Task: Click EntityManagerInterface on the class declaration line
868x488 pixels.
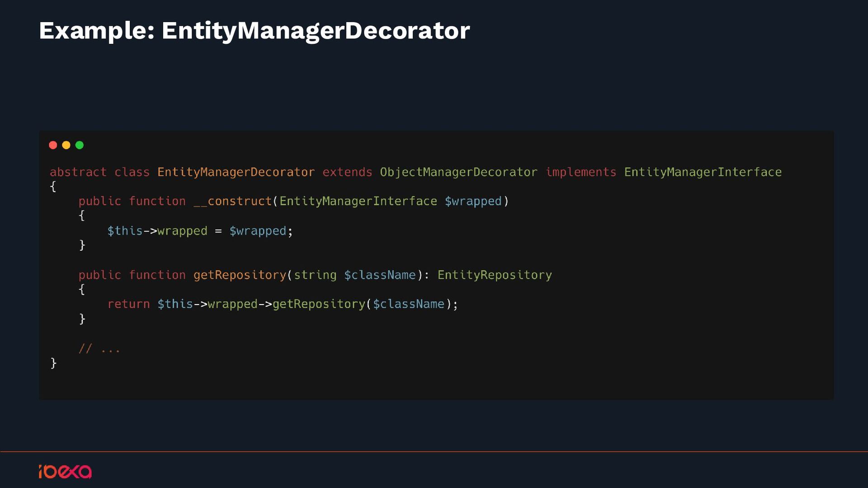Action: pyautogui.click(x=703, y=172)
